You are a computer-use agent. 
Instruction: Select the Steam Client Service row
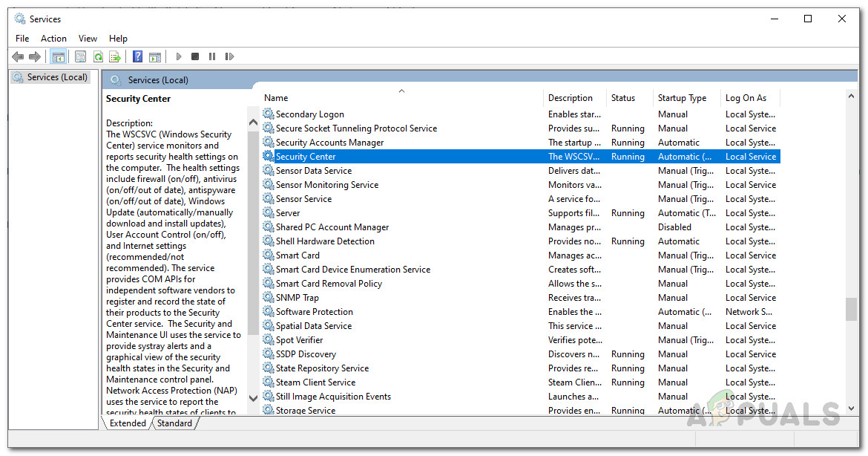click(x=315, y=382)
